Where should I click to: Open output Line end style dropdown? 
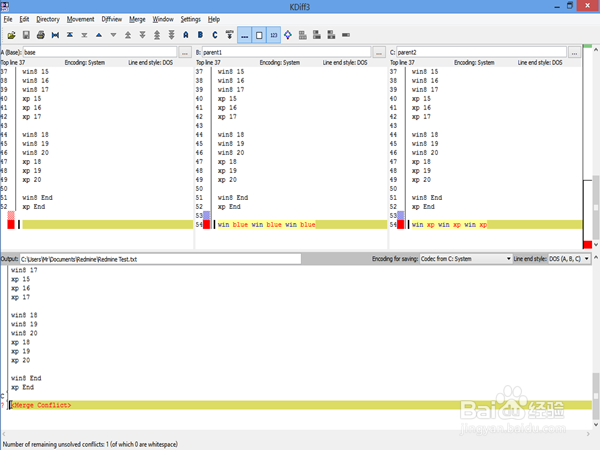[569, 259]
